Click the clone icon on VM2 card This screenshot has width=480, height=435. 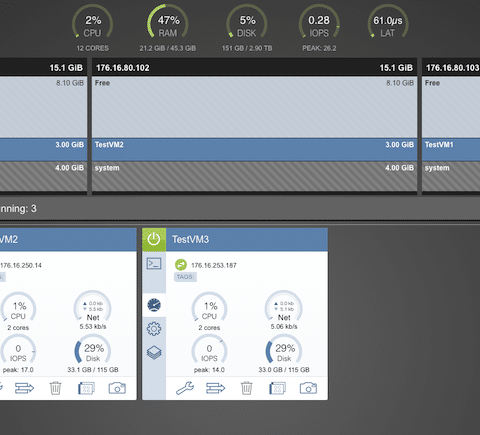(86, 388)
